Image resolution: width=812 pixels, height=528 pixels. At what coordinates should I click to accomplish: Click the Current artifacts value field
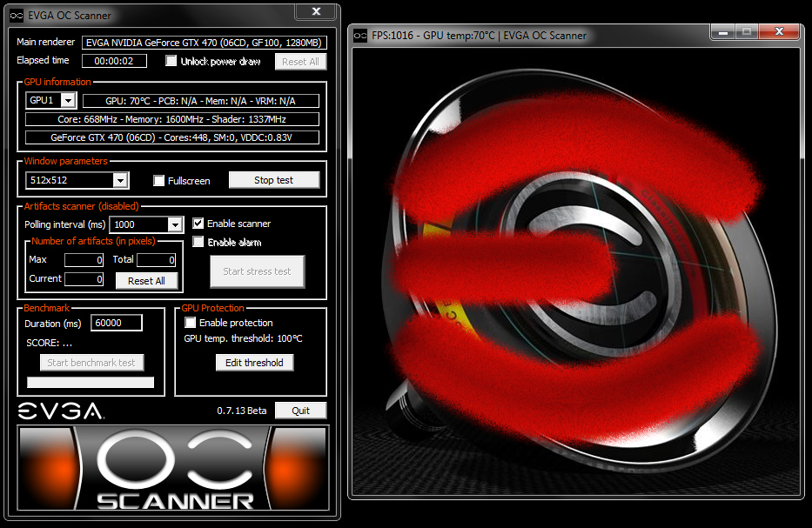click(84, 279)
